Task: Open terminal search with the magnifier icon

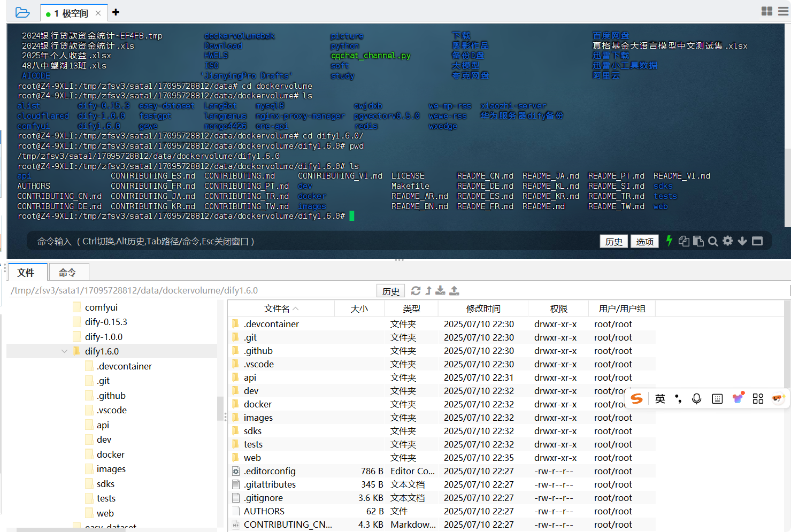Action: (x=713, y=241)
